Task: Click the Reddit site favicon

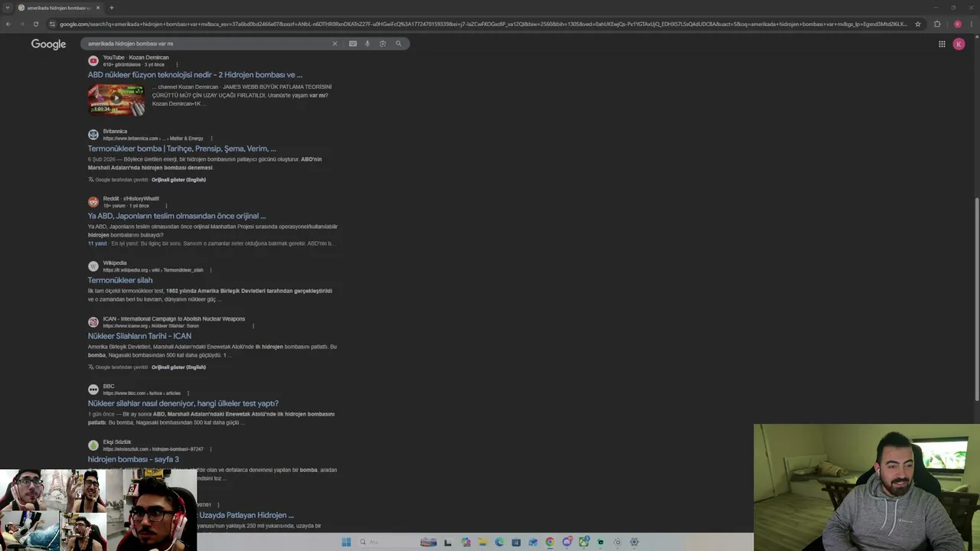Action: pyautogui.click(x=93, y=202)
